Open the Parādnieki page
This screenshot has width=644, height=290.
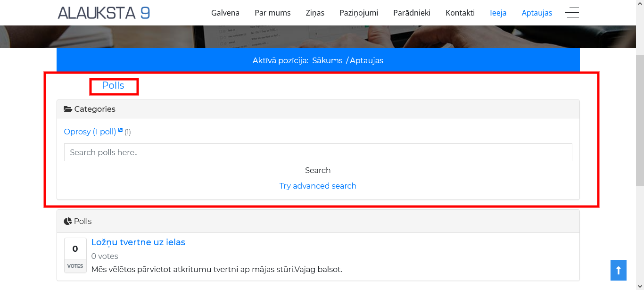pos(412,13)
